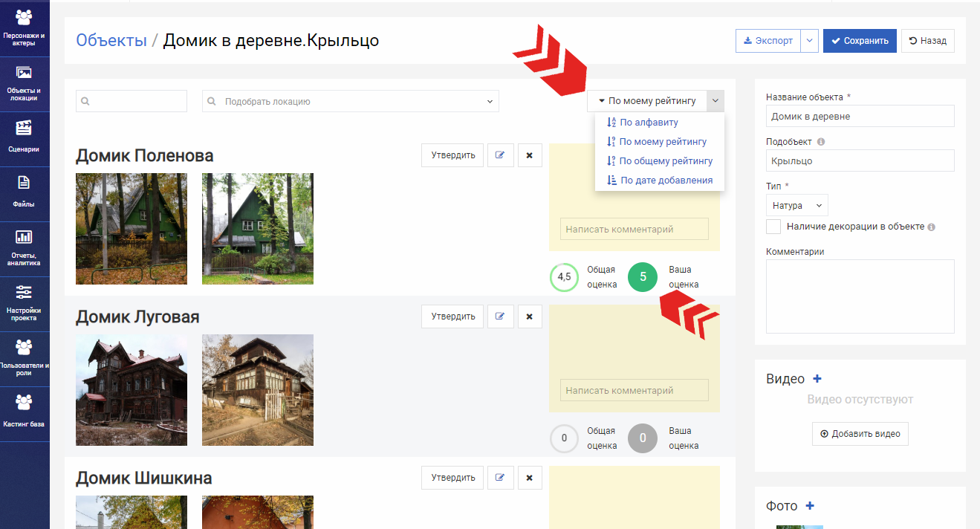Open second photo of Домик Поленова

click(x=258, y=229)
